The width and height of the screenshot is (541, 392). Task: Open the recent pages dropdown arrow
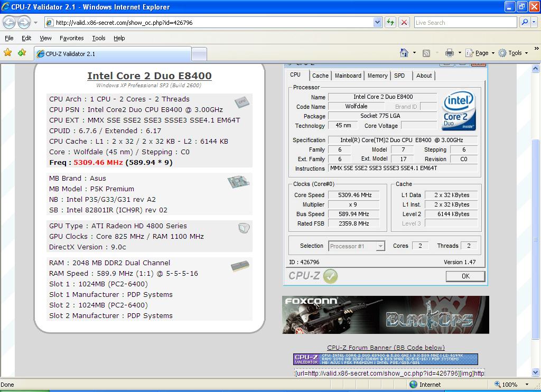(x=35, y=23)
